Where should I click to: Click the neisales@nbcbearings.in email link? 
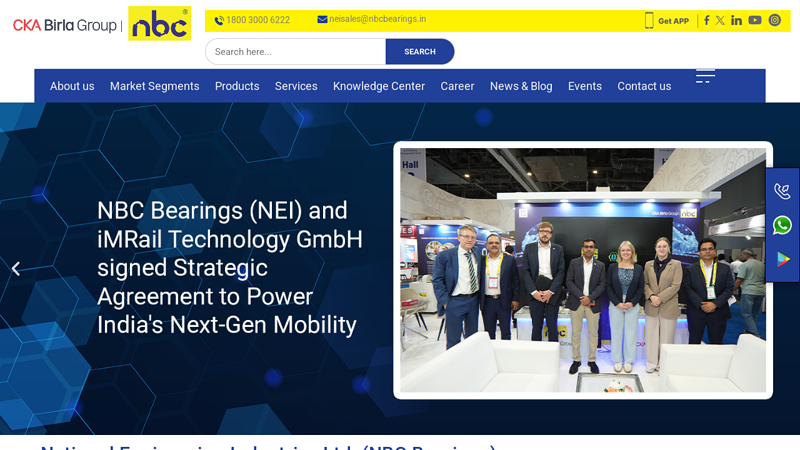(x=372, y=19)
